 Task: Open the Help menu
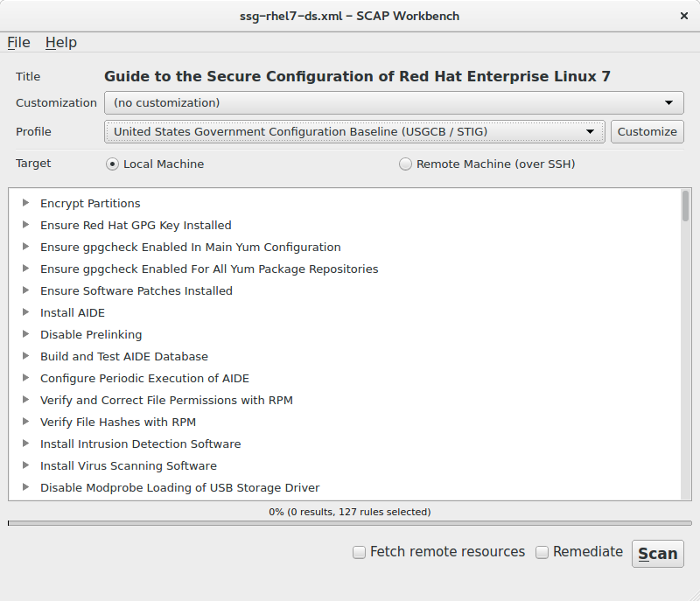click(x=61, y=42)
